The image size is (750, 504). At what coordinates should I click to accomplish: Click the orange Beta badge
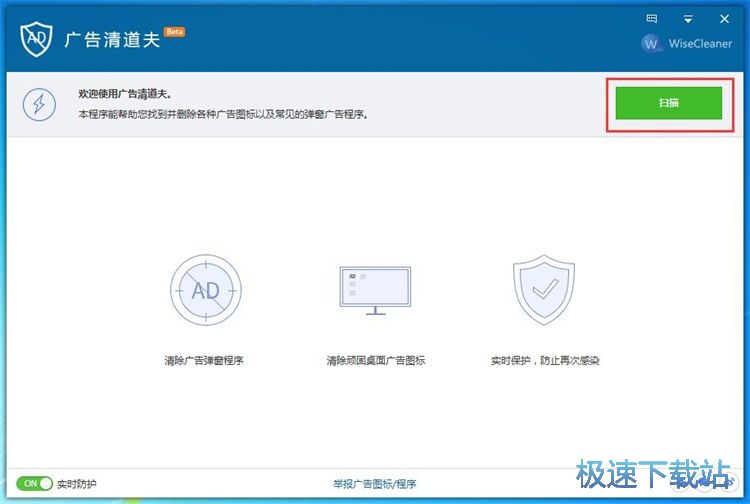(174, 32)
